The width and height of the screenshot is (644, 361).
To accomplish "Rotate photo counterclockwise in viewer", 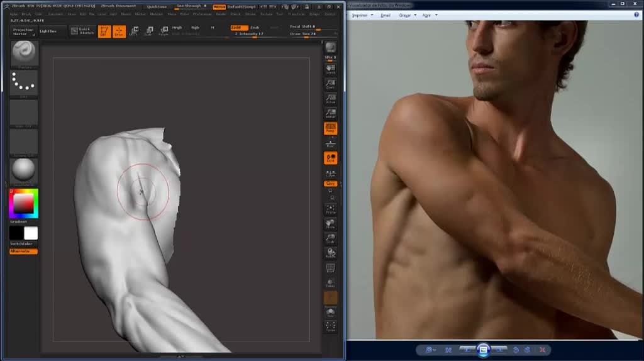I will (x=516, y=350).
